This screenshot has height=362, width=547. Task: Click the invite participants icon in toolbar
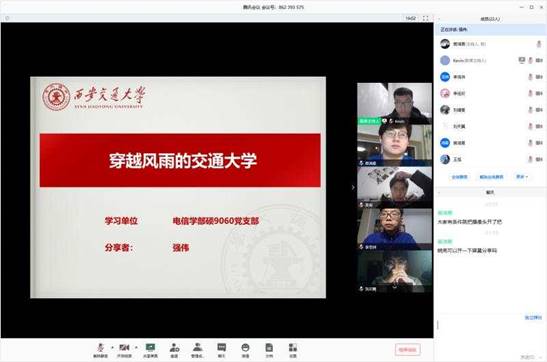[174, 350]
